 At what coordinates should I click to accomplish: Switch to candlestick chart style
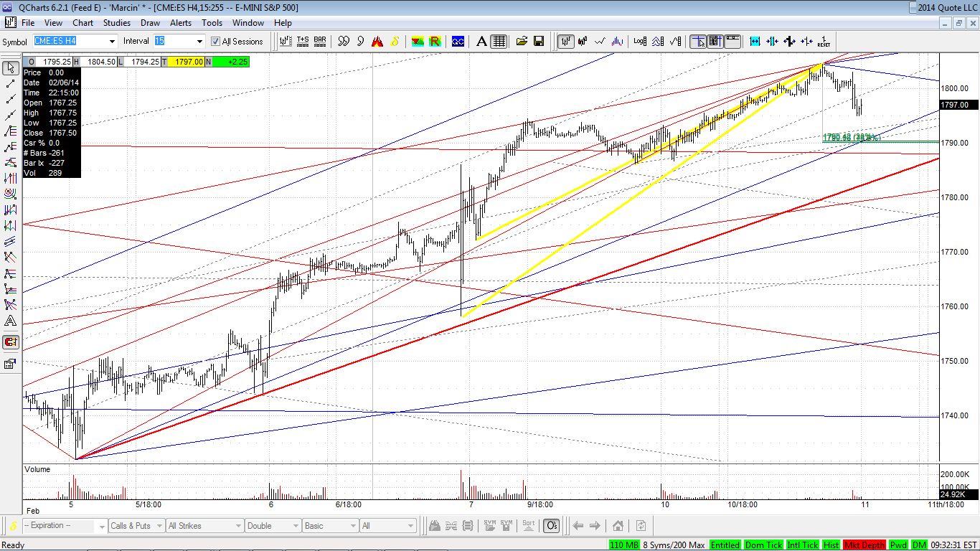[x=583, y=42]
